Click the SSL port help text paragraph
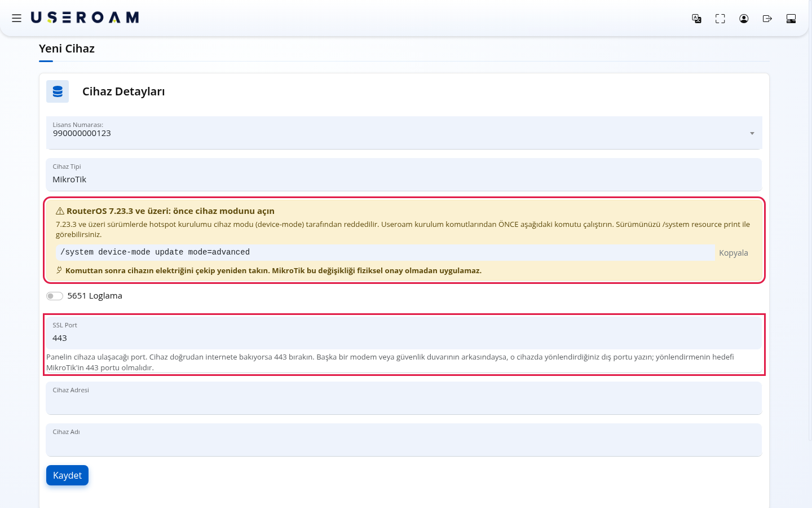The image size is (812, 508). tap(390, 362)
